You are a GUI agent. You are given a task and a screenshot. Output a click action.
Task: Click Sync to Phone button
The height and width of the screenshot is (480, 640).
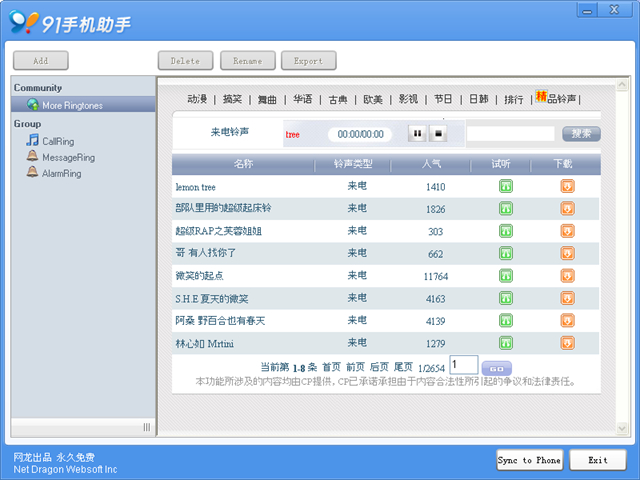(529, 460)
